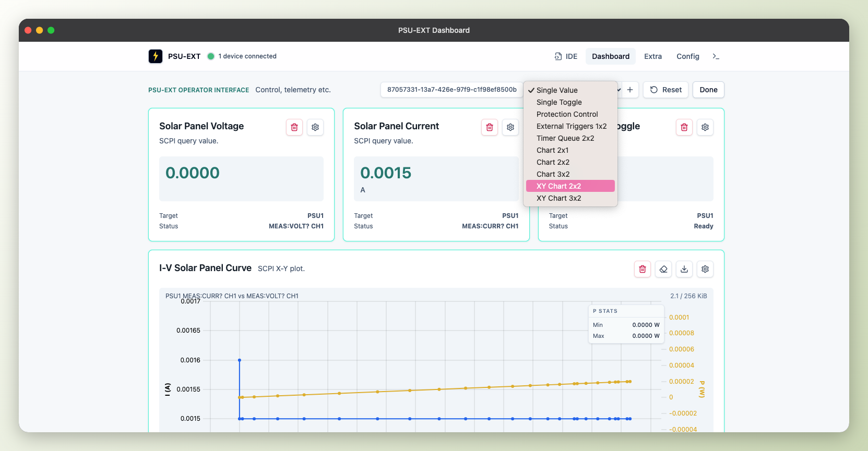
Task: Choose Single Value from widget type list
Action: coord(570,90)
